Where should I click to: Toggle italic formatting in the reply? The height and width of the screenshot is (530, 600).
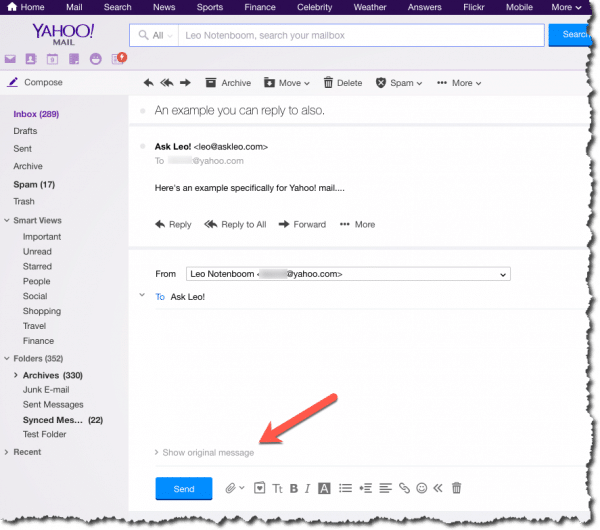(x=307, y=489)
